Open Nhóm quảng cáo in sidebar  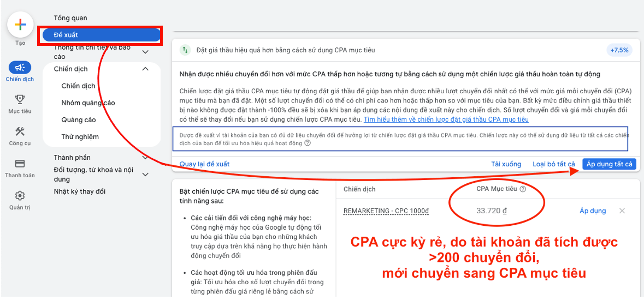[x=88, y=103]
